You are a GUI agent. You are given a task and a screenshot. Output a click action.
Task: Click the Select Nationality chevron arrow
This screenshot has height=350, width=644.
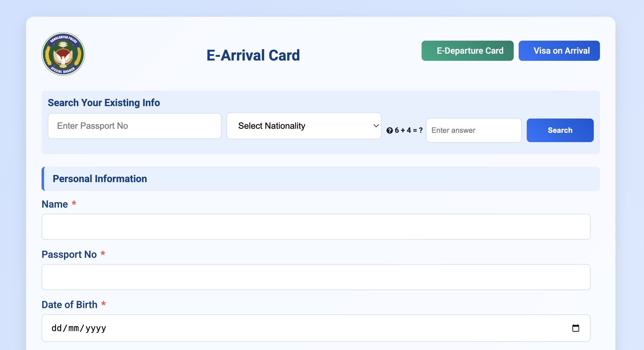point(376,126)
